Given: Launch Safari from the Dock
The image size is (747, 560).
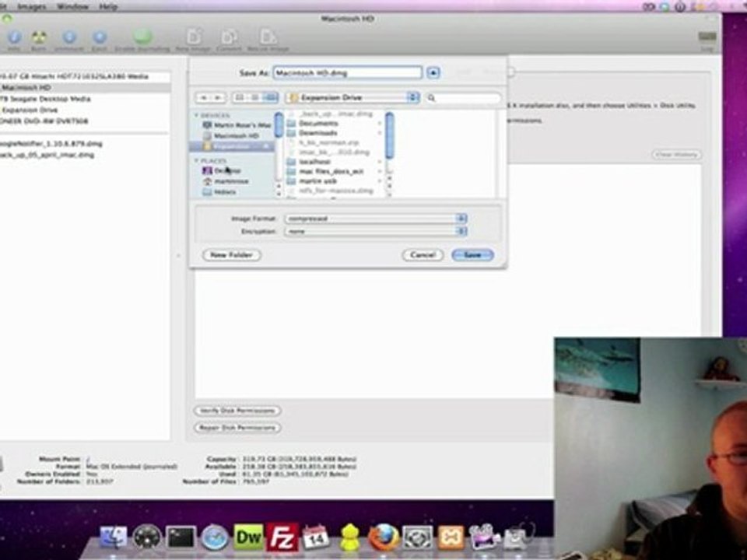Looking at the screenshot, I should tap(215, 537).
